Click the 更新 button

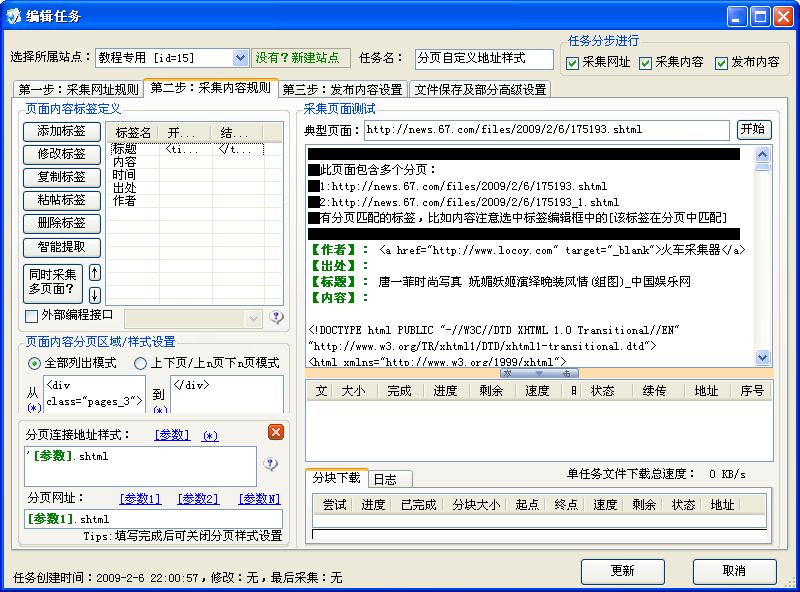pos(623,571)
